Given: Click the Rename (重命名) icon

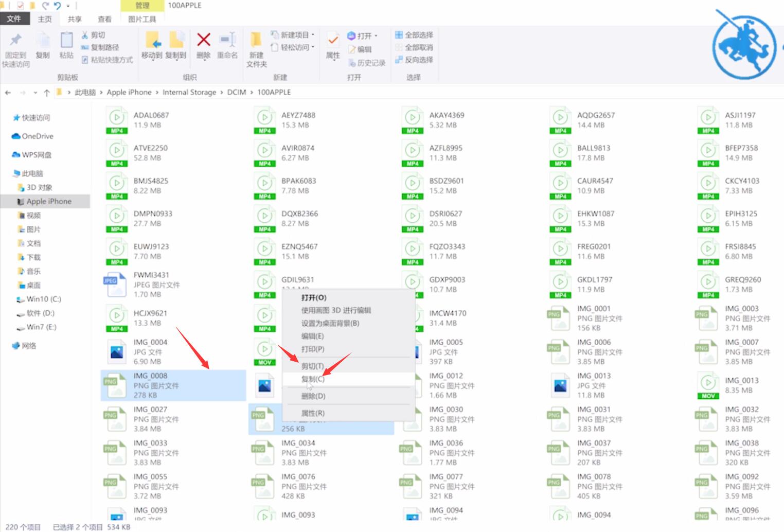Looking at the screenshot, I should pos(227,40).
